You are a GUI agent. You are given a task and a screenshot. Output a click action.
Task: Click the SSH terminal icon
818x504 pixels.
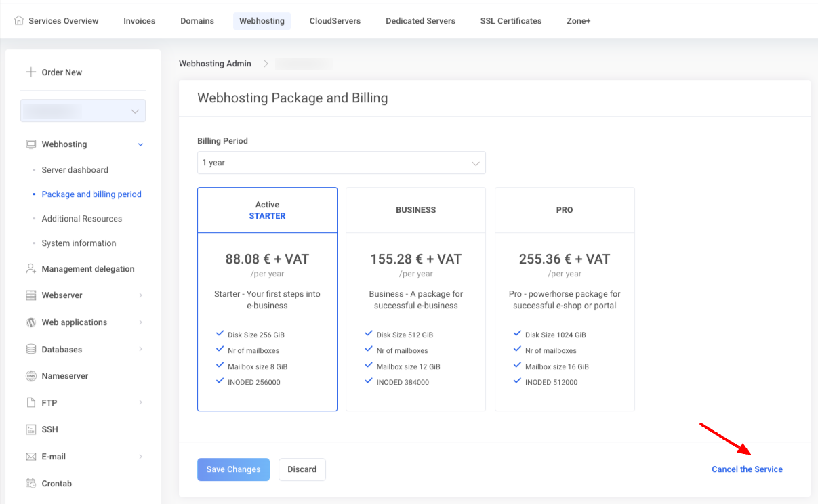pyautogui.click(x=30, y=429)
